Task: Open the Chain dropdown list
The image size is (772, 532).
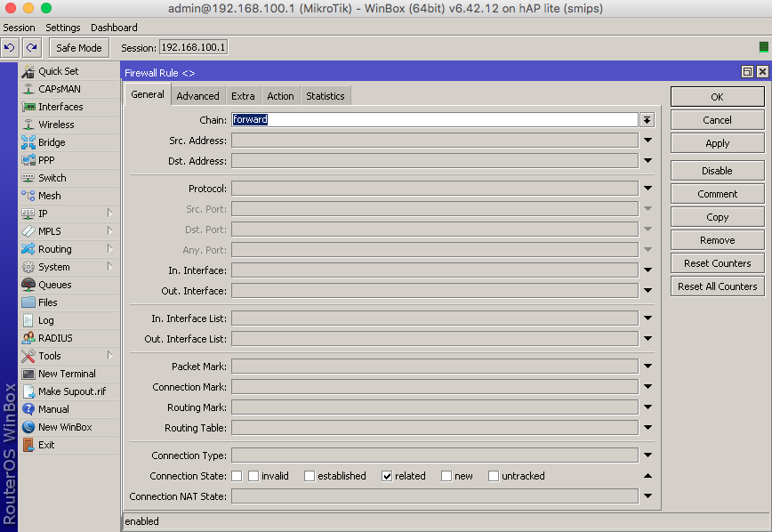Action: pyautogui.click(x=647, y=120)
